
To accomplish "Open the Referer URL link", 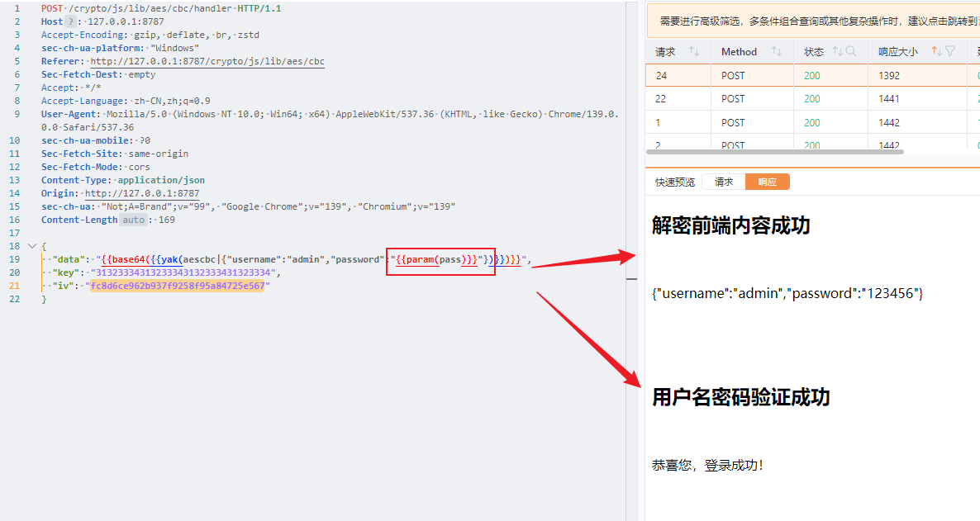I will point(207,61).
